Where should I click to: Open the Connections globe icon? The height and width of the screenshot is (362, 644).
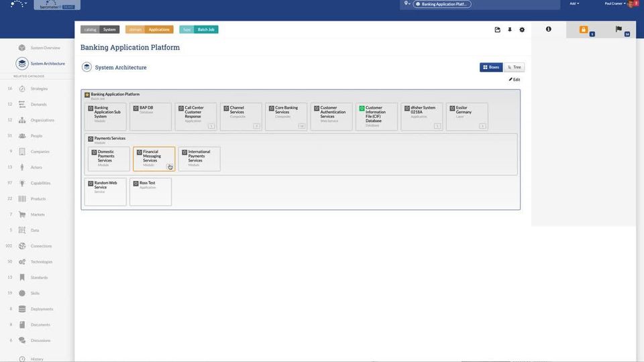pyautogui.click(x=22, y=246)
